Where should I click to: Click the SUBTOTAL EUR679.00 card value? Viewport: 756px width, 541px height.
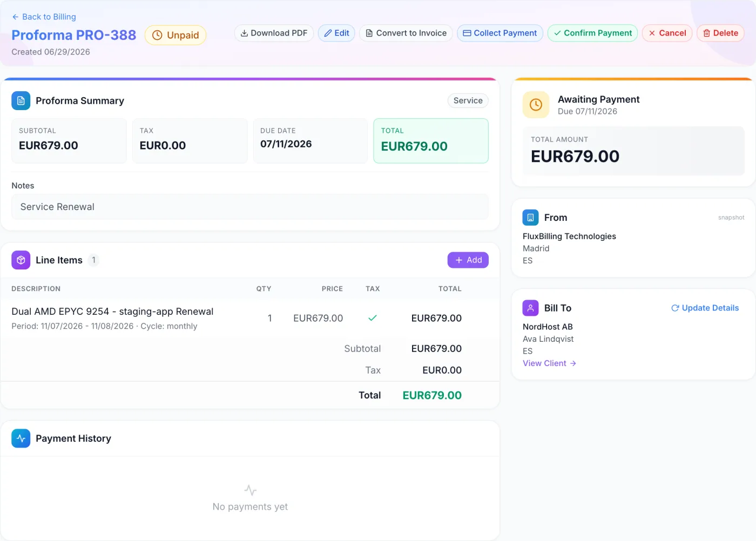point(49,145)
